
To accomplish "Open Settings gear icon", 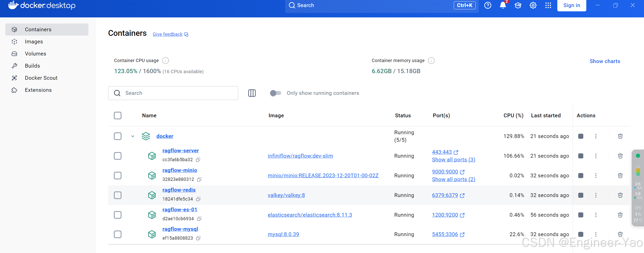I will click(x=533, y=5).
